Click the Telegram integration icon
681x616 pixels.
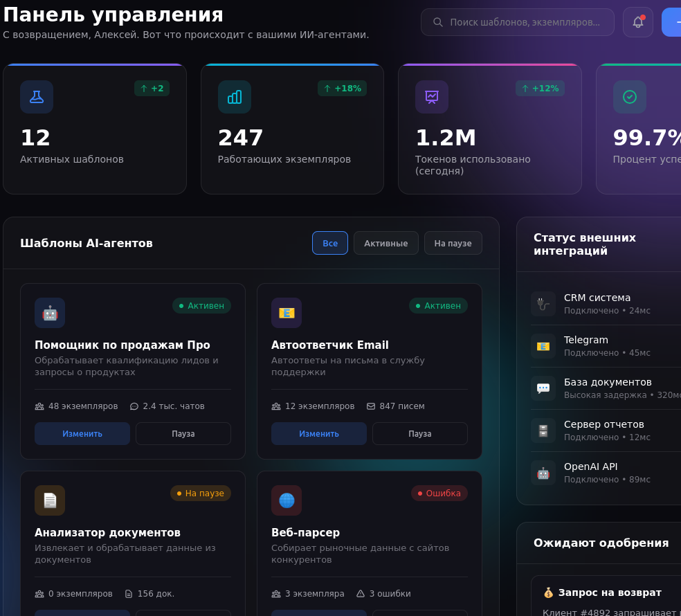[543, 346]
